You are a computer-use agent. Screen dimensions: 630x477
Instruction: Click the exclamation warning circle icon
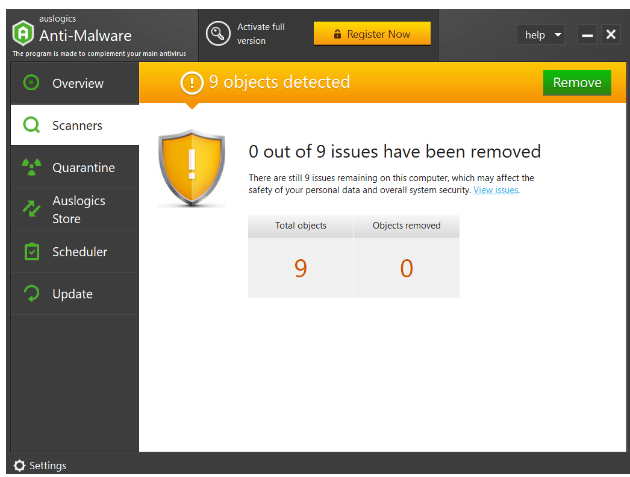[192, 83]
